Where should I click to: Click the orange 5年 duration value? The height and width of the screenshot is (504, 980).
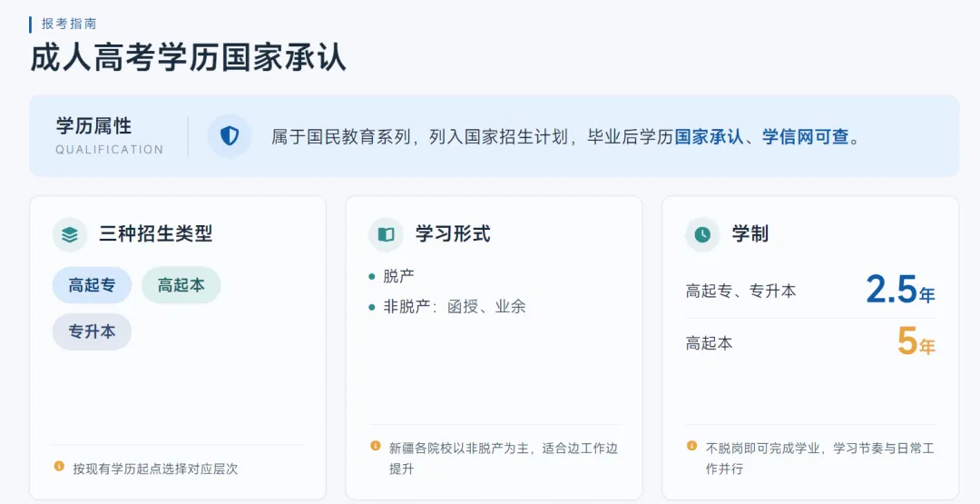pos(916,341)
